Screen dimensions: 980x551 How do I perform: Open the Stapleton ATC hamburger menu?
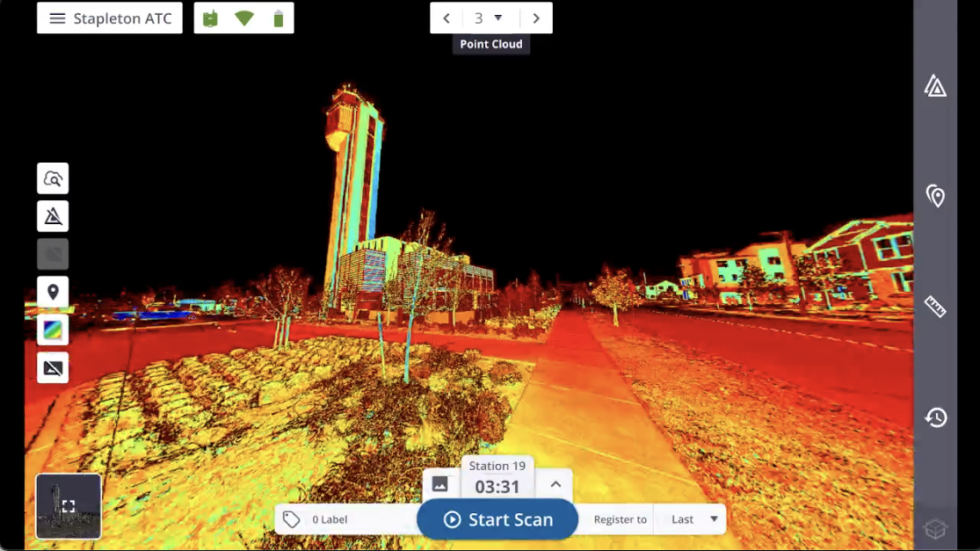coord(58,18)
